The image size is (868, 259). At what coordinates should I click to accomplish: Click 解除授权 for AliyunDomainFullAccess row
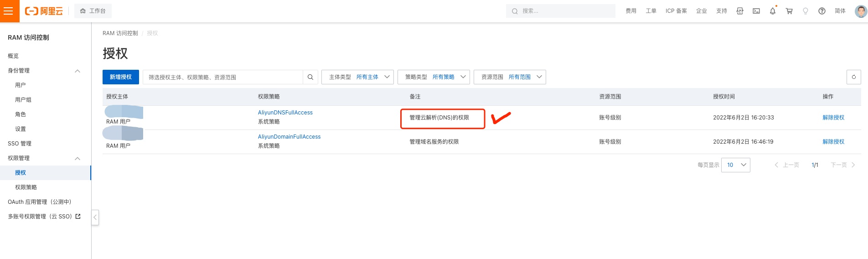pyautogui.click(x=833, y=142)
